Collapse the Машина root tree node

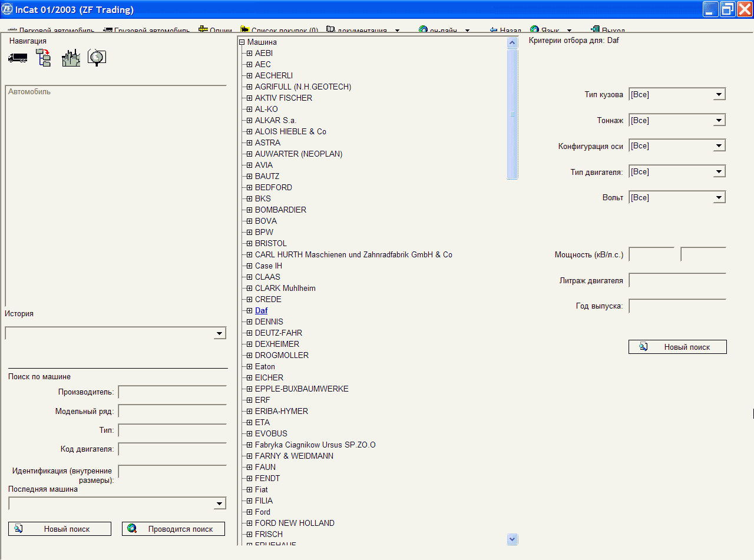[x=242, y=42]
